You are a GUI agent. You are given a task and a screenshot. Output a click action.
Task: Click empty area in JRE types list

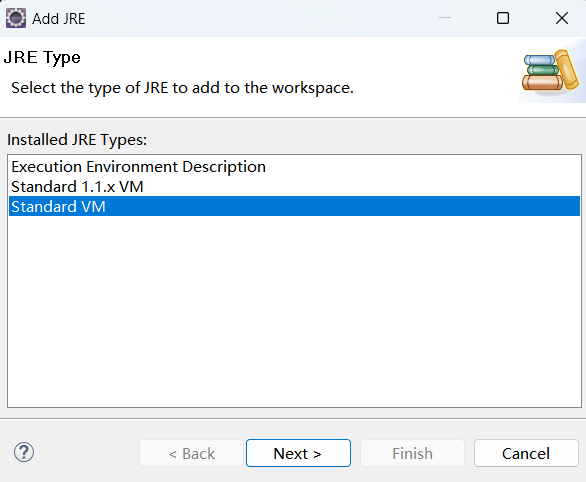294,310
